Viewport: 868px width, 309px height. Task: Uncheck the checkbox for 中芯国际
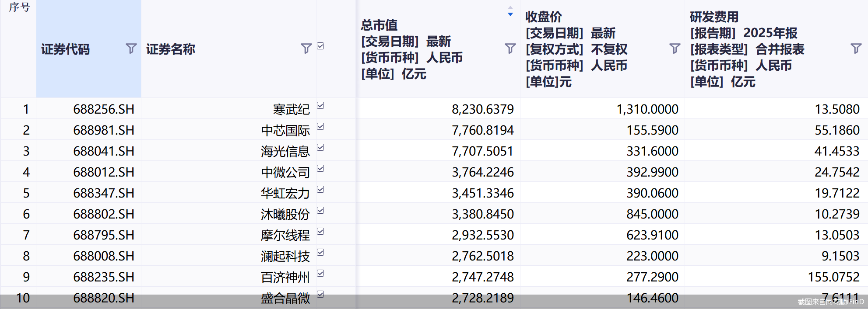pos(320,126)
